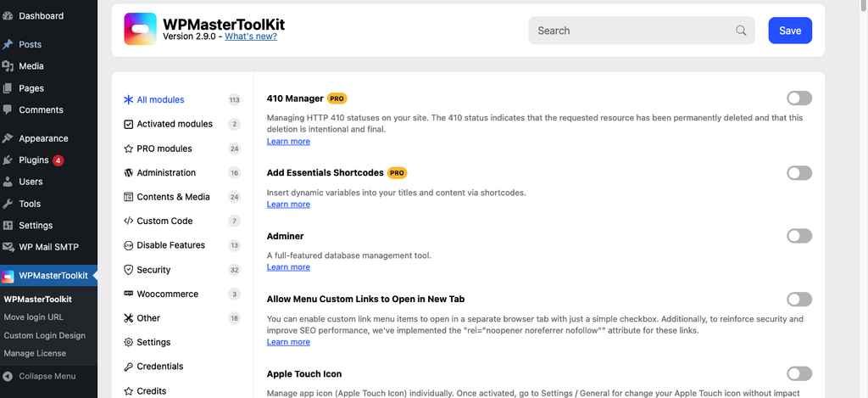Image resolution: width=868 pixels, height=398 pixels.
Task: Click the Custom Code brackets icon
Action: (129, 221)
